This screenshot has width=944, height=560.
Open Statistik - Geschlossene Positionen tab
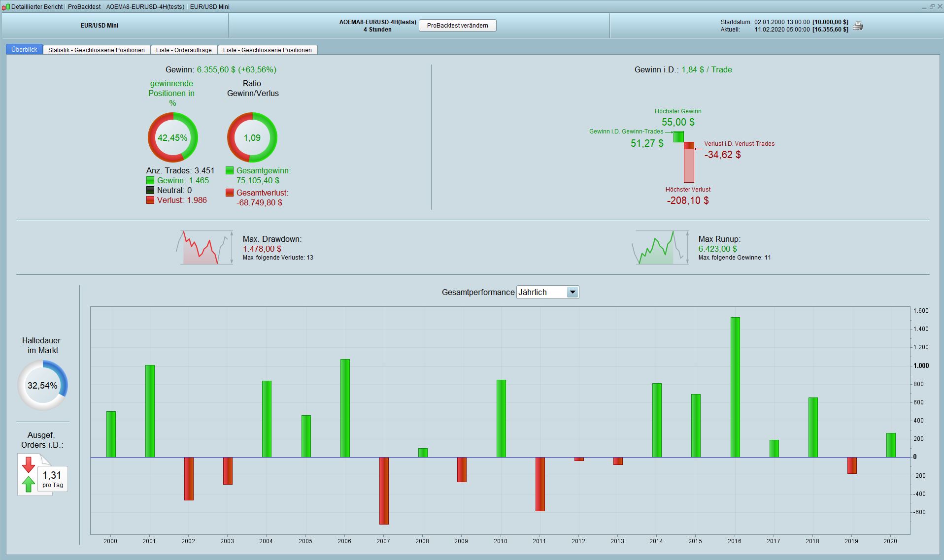[x=97, y=50]
